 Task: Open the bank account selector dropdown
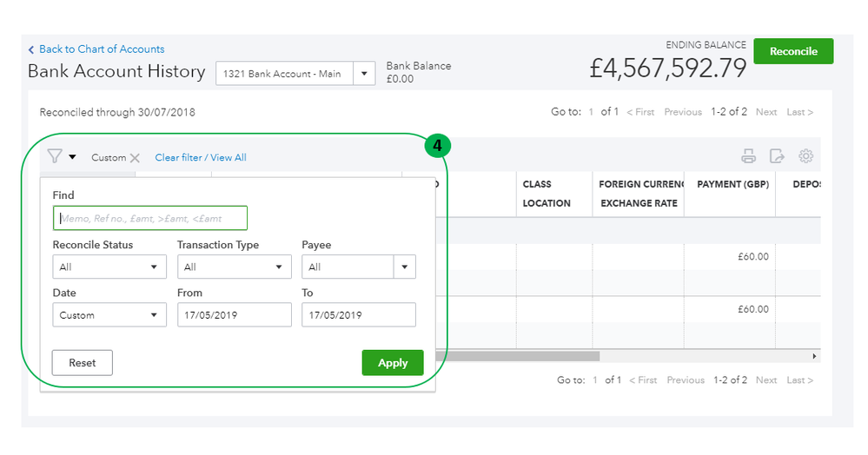364,74
